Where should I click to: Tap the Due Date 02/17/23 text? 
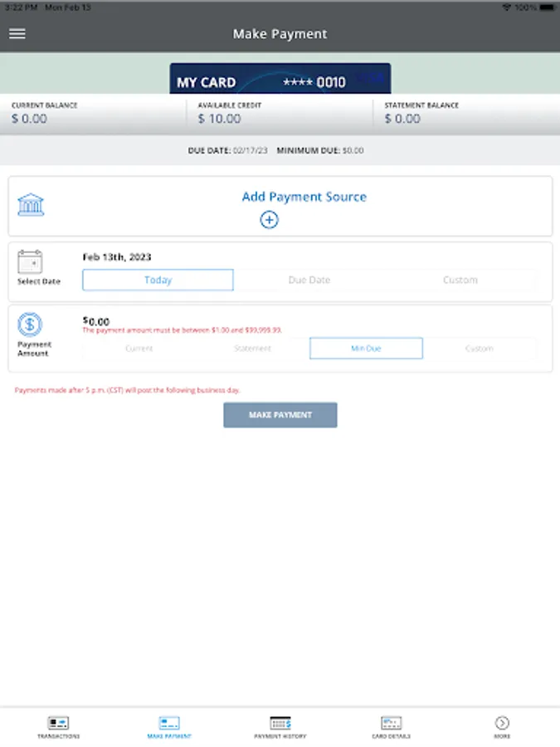(227, 150)
